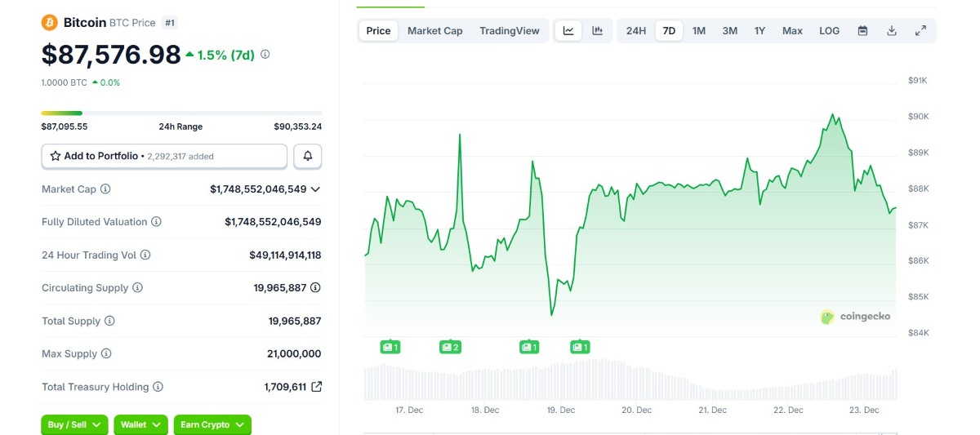Select the 1Y time range
980x435 pixels.
[x=759, y=31]
